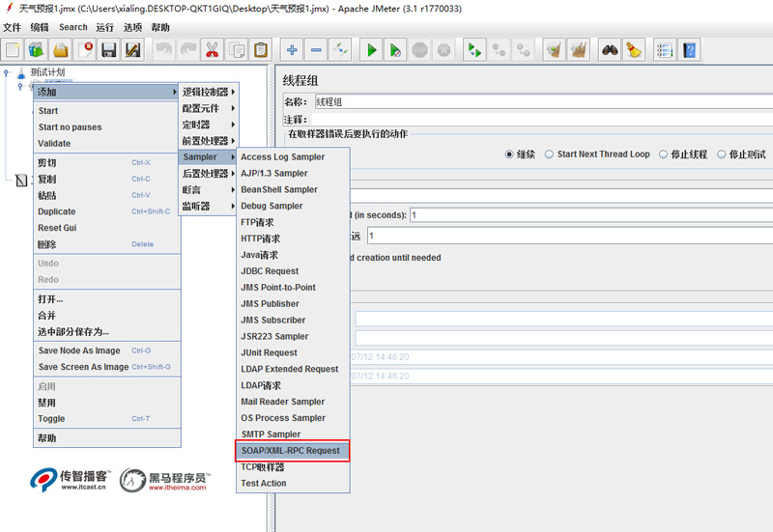
Task: Click the Clear All brooms icon
Action: pos(578,50)
